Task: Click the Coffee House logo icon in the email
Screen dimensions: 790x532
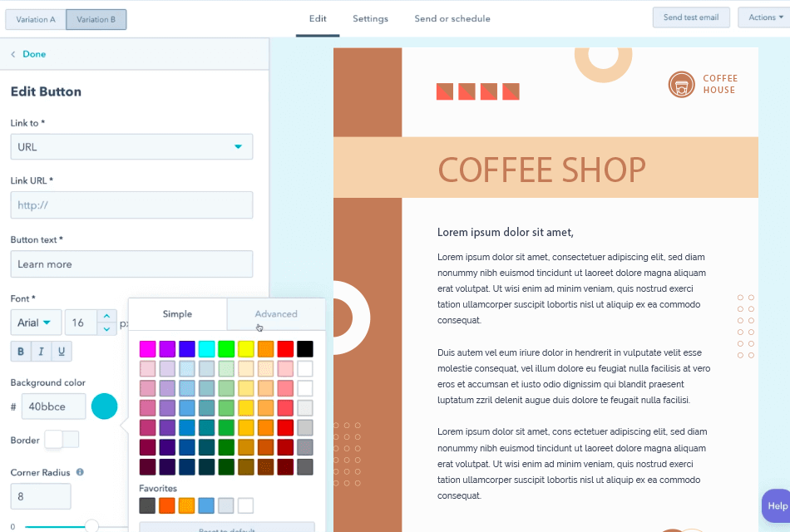Action: pos(681,84)
